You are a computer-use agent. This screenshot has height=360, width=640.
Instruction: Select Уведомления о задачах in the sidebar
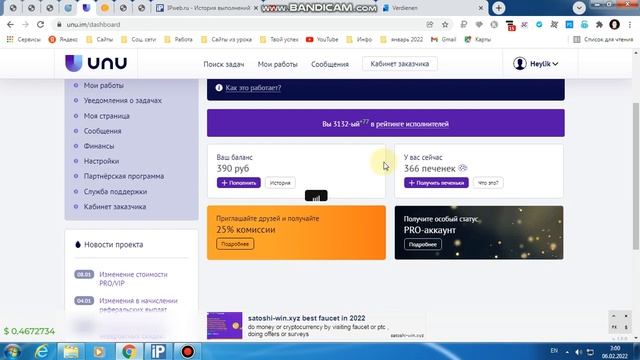tap(122, 100)
